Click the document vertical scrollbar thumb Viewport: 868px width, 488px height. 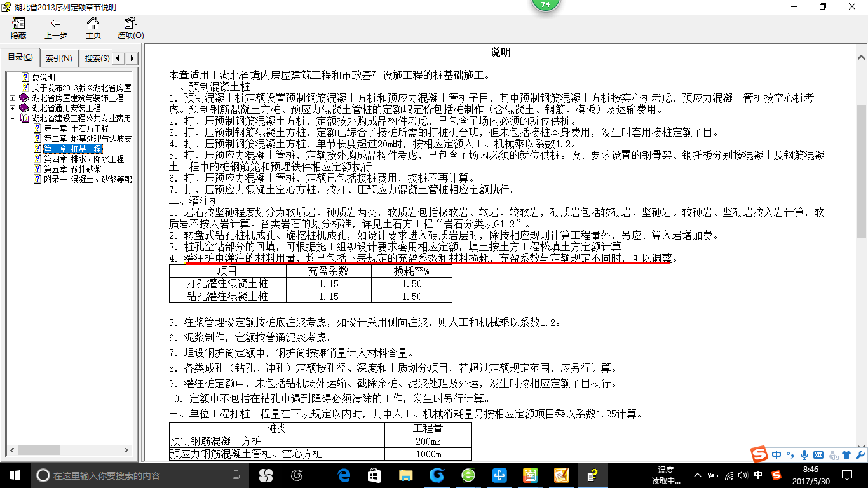(x=862, y=172)
